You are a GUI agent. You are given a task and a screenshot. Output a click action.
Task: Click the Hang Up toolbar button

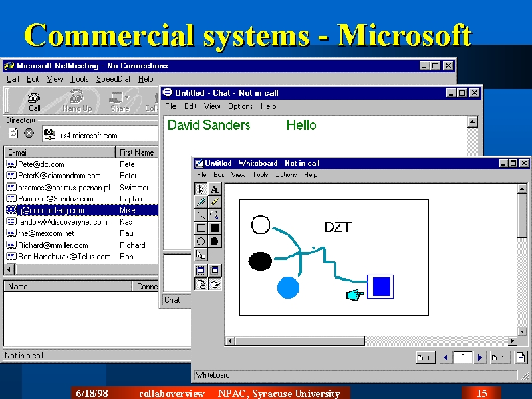[77, 102]
